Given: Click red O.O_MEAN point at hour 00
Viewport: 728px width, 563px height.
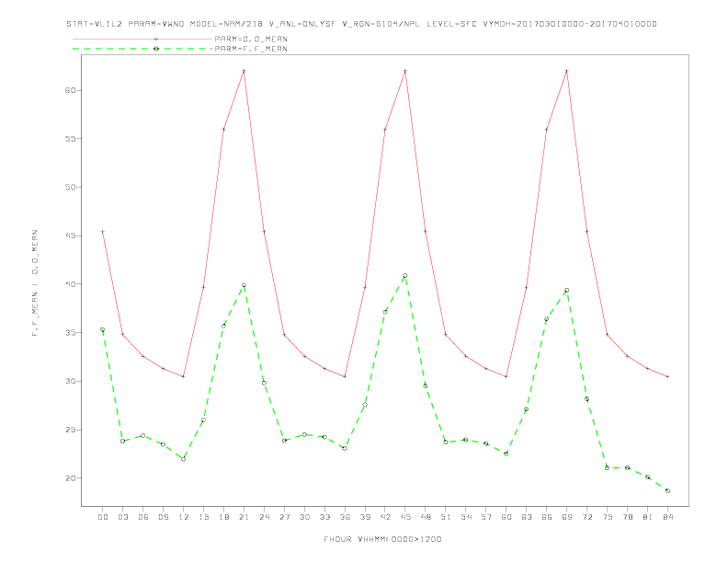Looking at the screenshot, I should point(103,231).
